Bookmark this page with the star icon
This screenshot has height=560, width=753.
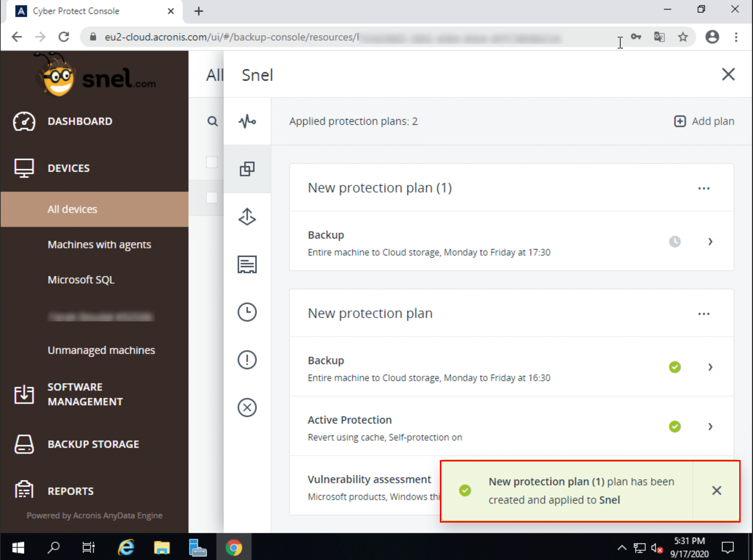click(x=683, y=37)
